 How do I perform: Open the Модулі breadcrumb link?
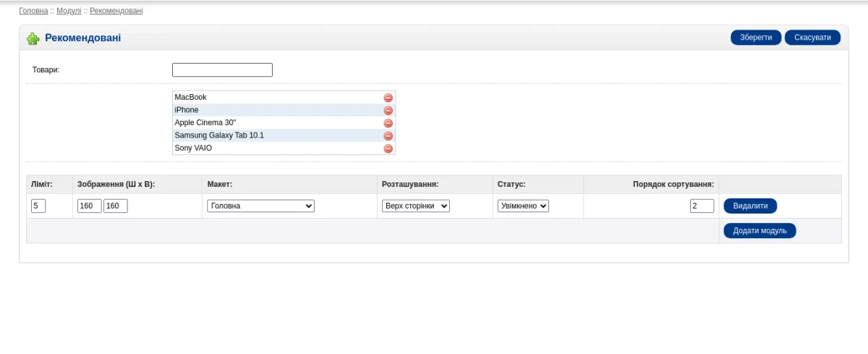click(69, 11)
